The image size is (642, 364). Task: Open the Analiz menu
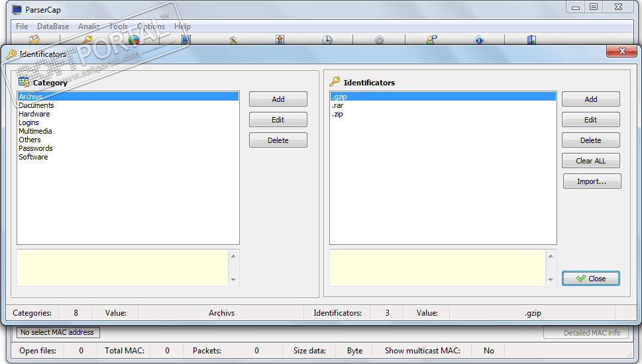tap(89, 26)
